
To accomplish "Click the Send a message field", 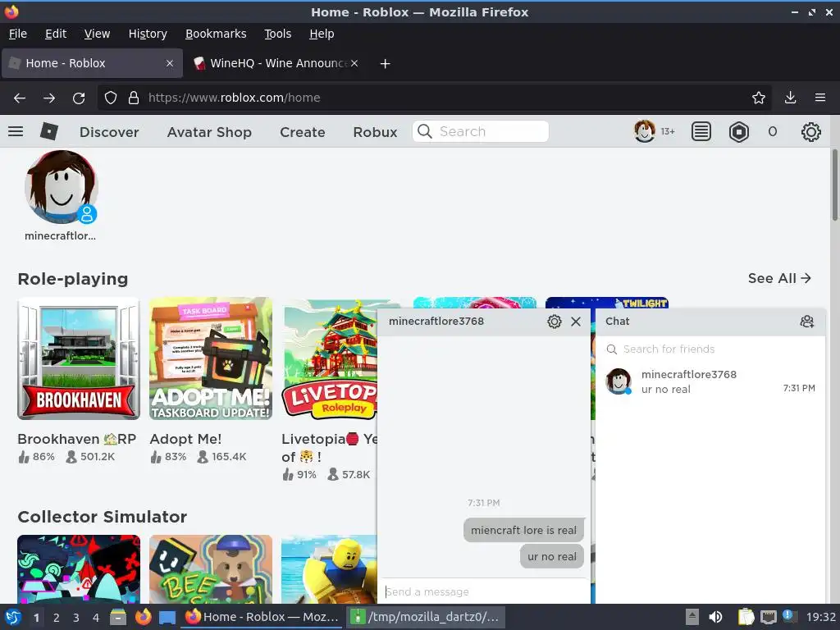I will point(484,591).
